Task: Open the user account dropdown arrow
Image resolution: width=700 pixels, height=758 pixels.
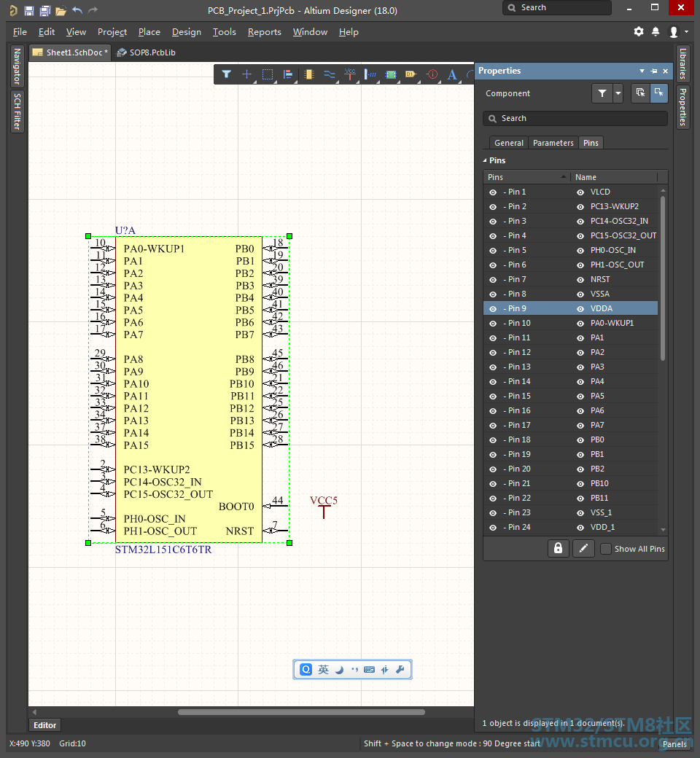Action: [x=686, y=32]
